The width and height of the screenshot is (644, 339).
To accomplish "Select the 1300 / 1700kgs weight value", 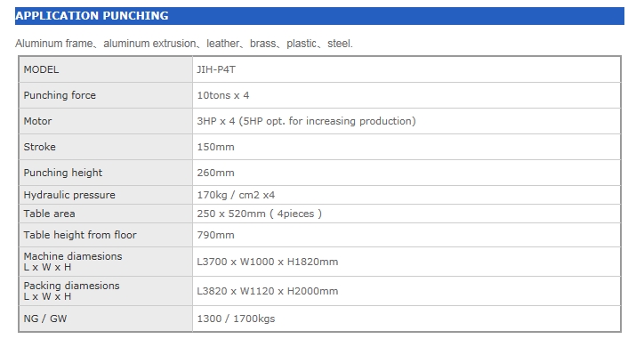I will [236, 319].
